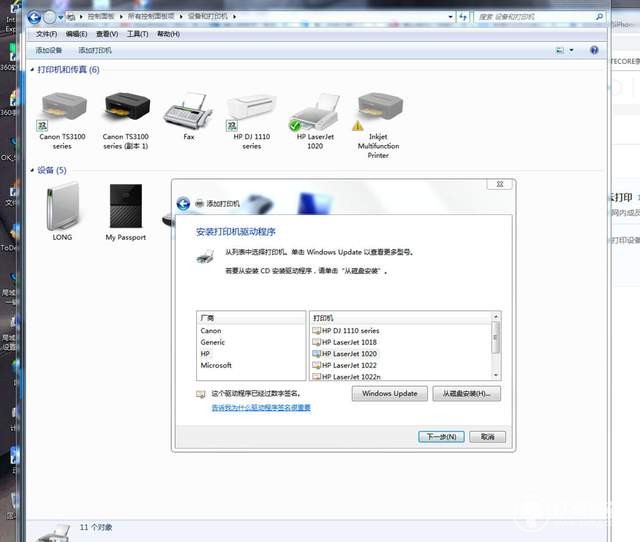Collapse the 打印机和传真 group
The image size is (640, 542).
(x=32, y=70)
